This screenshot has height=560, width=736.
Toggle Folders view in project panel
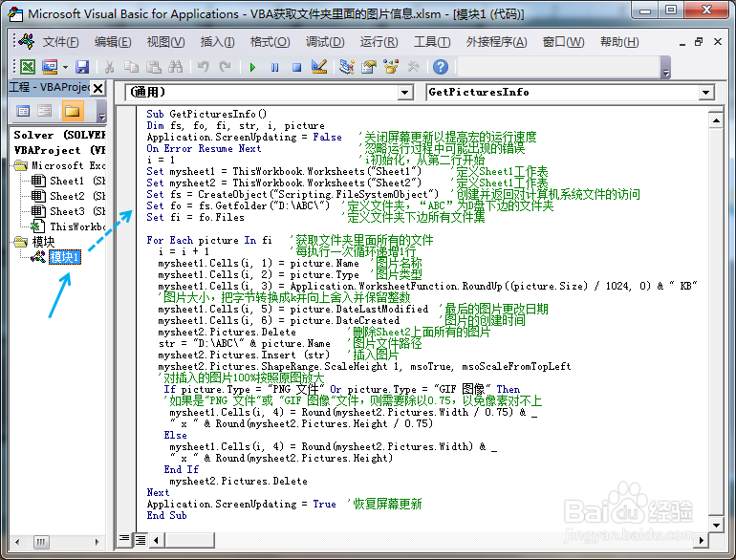[x=73, y=111]
